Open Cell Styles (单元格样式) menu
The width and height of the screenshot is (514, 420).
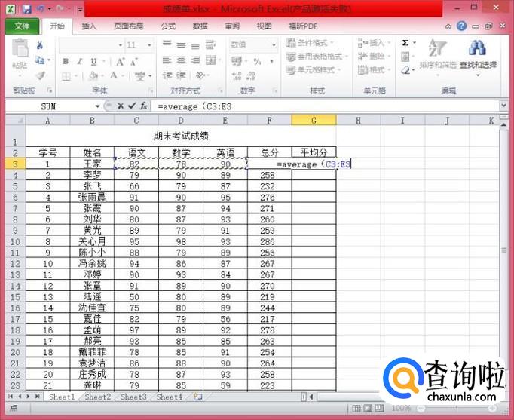point(313,70)
